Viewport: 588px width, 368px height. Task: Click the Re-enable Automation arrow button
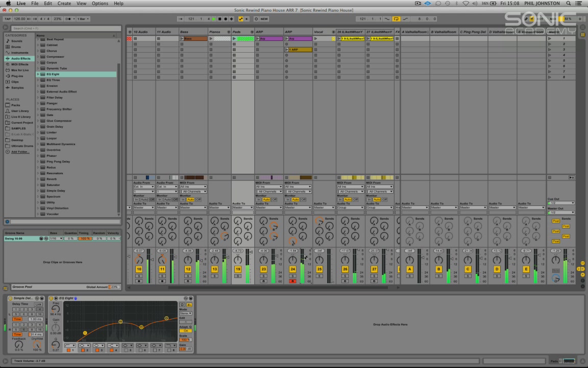coord(247,19)
